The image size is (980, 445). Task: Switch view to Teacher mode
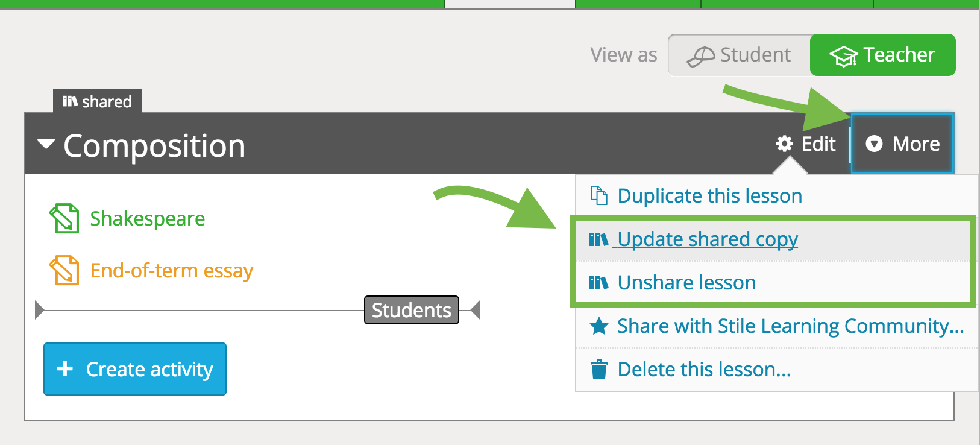point(882,55)
